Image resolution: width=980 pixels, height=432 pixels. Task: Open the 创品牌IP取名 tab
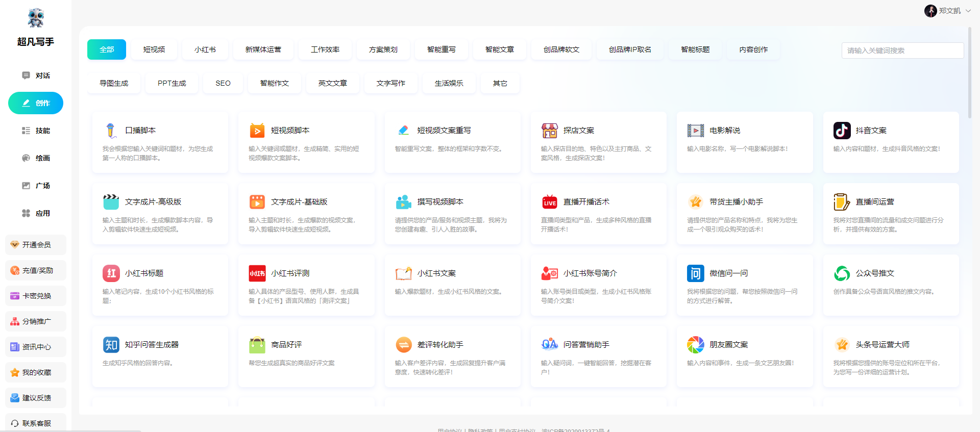coord(630,49)
